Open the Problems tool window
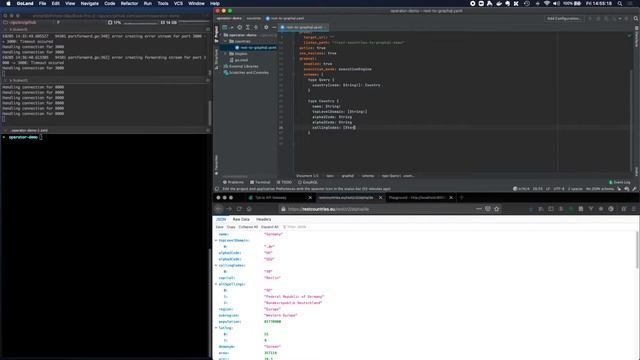This screenshot has height=360, width=640. [233, 182]
